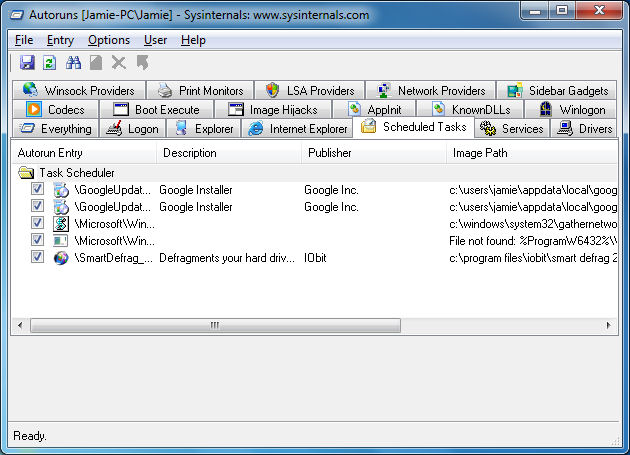
Task: Sort by Autorun Entry column header
Action: point(84,153)
